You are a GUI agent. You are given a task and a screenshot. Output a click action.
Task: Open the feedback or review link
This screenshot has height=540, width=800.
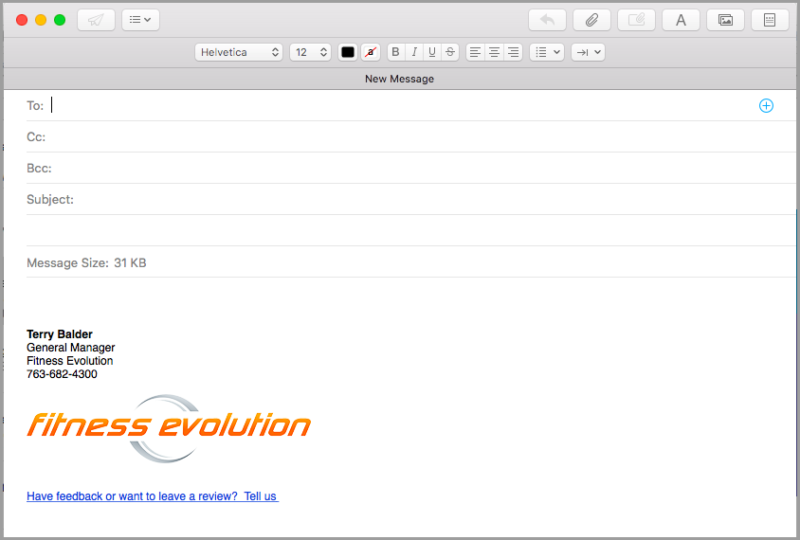153,496
